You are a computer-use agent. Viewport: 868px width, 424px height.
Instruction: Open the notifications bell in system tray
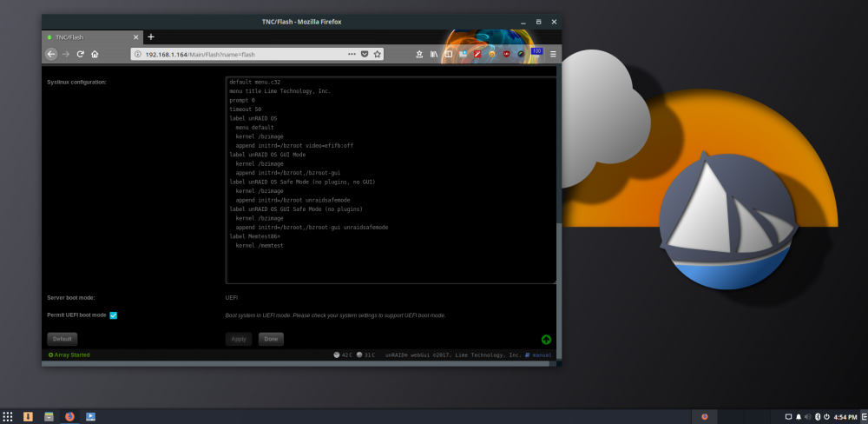pyautogui.click(x=799, y=416)
